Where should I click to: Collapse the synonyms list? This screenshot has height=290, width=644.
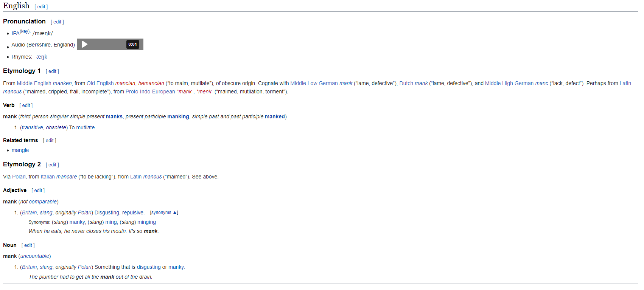click(164, 212)
